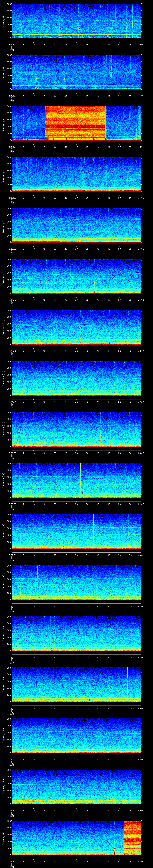The image size is (153, 868).
Task: Click the 13:42:00 start time label
Action: [x=12, y=708]
